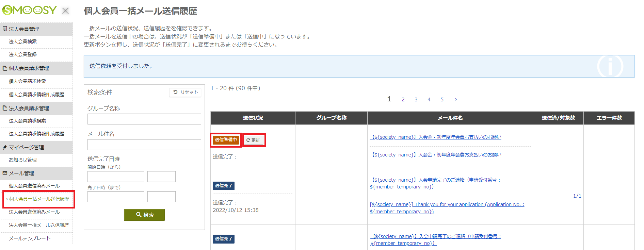Click the 送信状況 column header
Viewport: 644px width, 250px height.
(x=253, y=118)
